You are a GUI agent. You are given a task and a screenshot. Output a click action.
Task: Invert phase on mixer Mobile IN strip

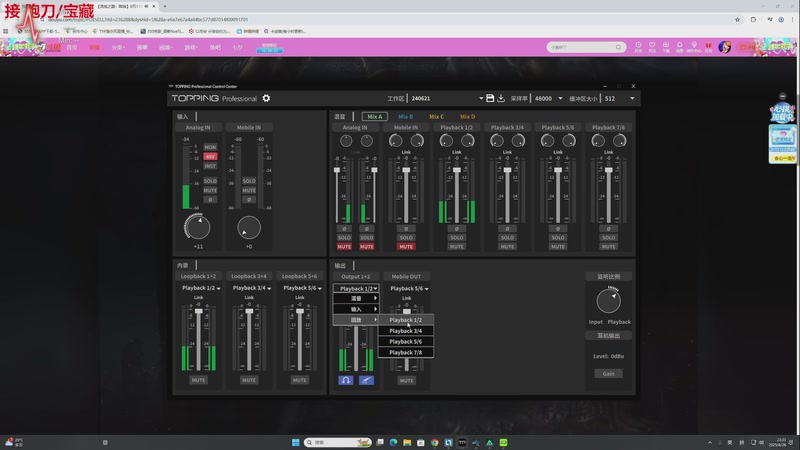406,229
